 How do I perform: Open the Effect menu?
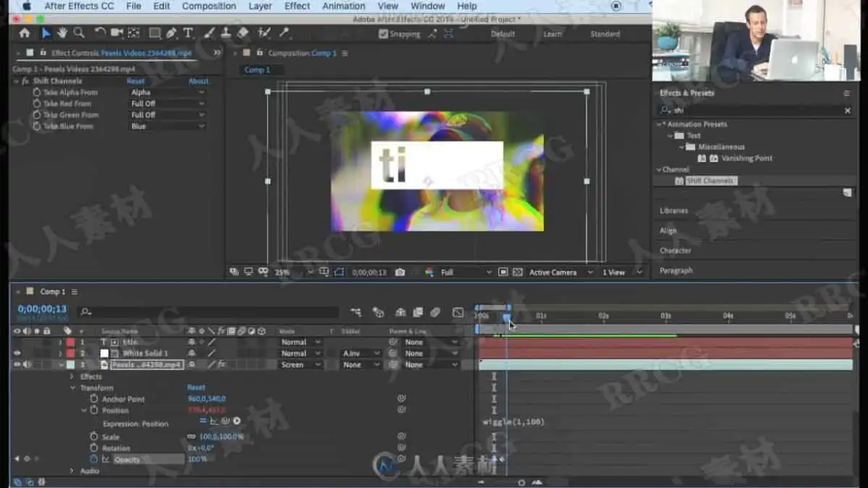point(297,6)
